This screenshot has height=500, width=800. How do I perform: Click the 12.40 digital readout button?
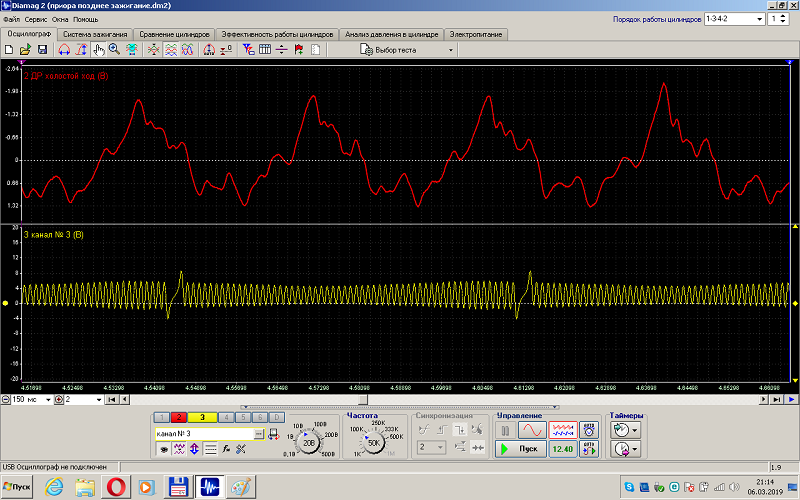[x=562, y=450]
